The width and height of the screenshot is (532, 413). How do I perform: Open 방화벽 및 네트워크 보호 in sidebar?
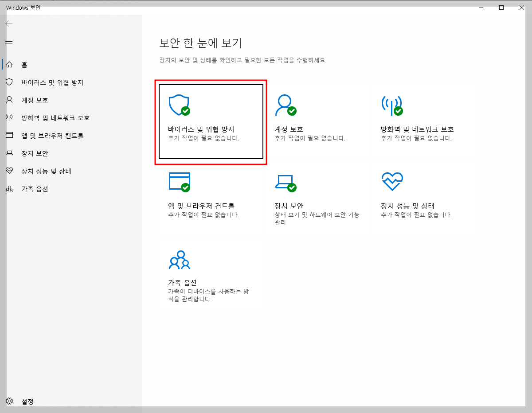tap(55, 118)
